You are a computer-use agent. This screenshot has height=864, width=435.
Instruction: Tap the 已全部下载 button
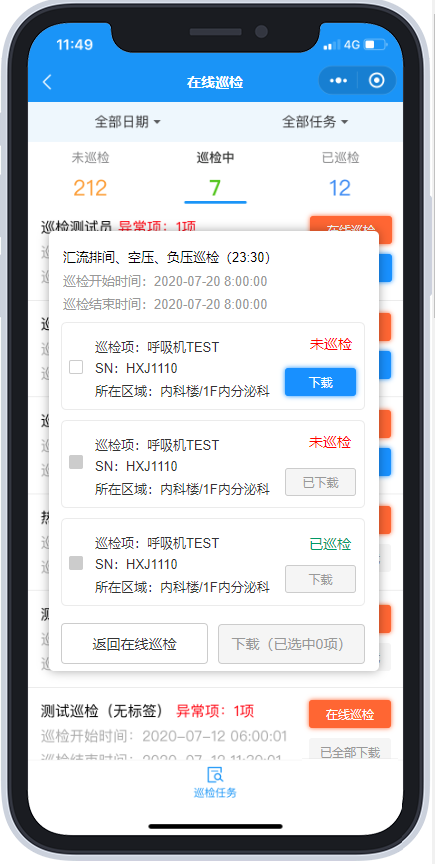[350, 751]
